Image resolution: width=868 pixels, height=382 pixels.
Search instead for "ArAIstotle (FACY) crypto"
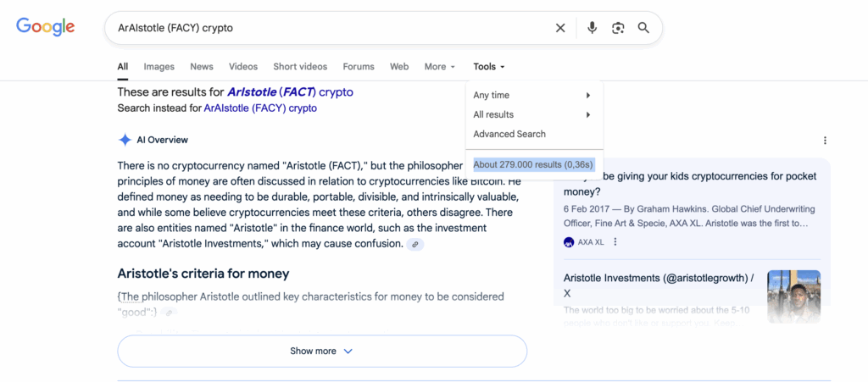click(x=260, y=108)
